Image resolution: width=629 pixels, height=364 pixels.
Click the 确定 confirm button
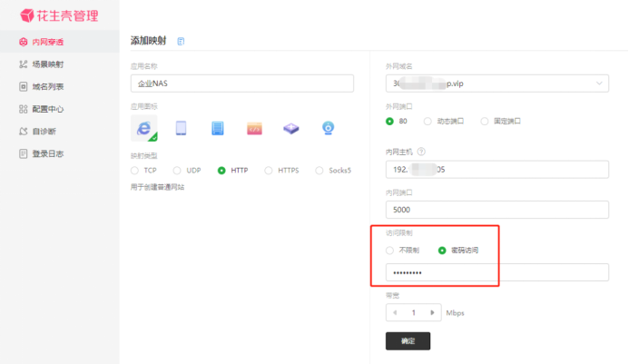click(x=408, y=341)
